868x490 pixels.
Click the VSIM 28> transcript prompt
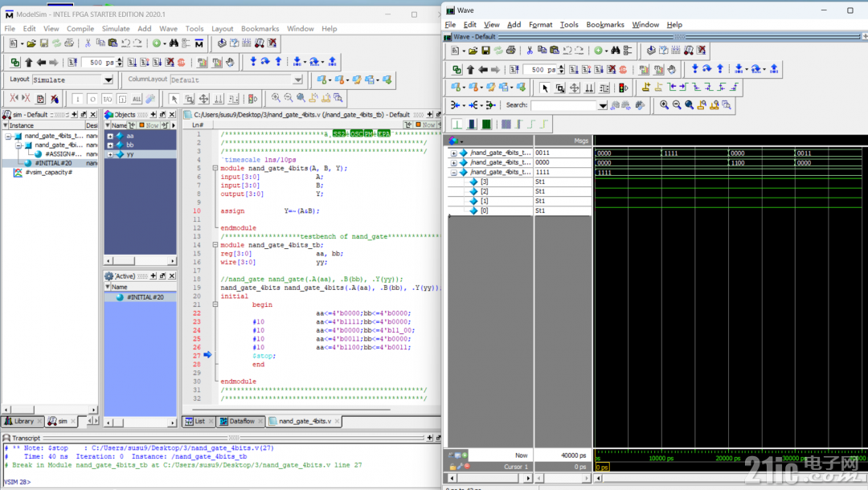(18, 482)
